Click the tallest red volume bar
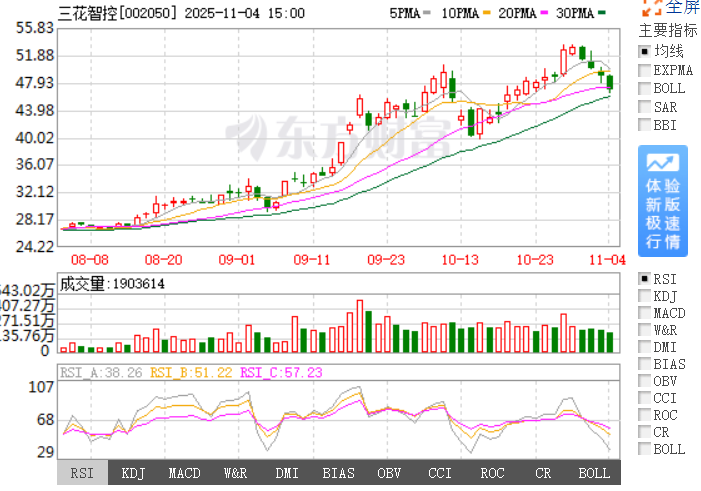 pos(359,326)
